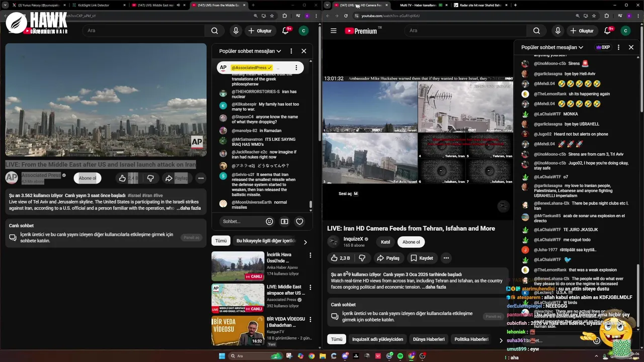Expand the Associated Press description with ...daha fazla
Screen dimensions: 644x362
click(x=189, y=208)
